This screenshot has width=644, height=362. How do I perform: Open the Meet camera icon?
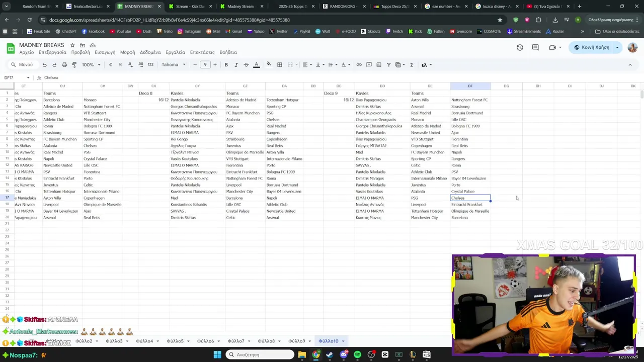(x=552, y=47)
